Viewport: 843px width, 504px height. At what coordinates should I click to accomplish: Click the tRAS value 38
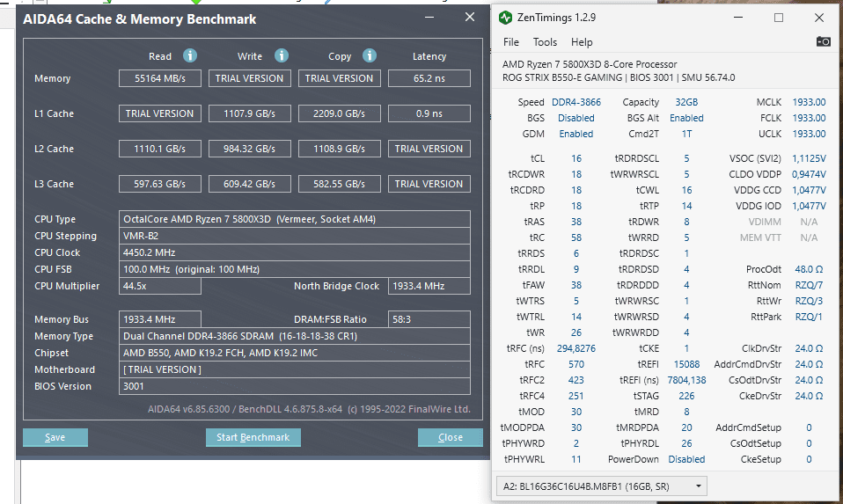(x=575, y=222)
